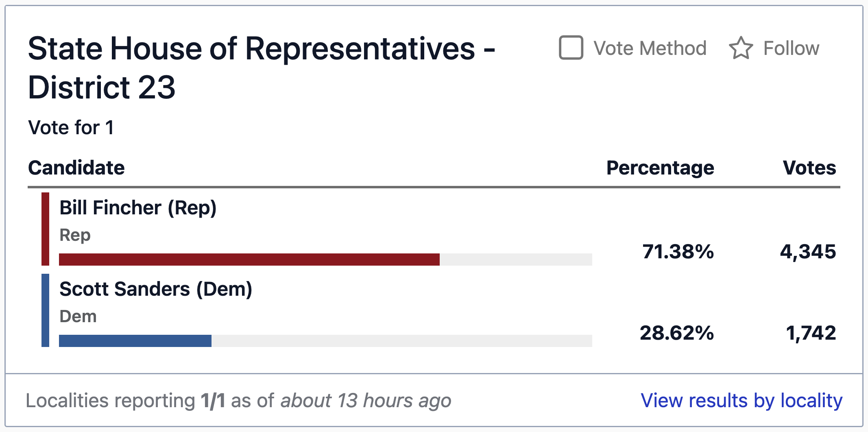Click Bill Fincher's red party color bar
868x432 pixels.
45,229
